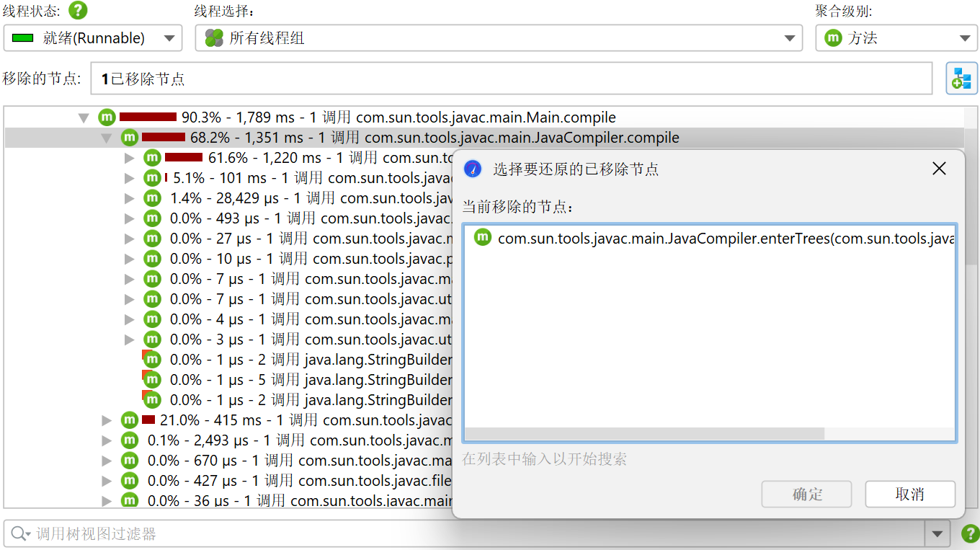Expand the 0.1% - 2,493 μs tree node
This screenshot has width=980, height=550.
[x=107, y=440]
